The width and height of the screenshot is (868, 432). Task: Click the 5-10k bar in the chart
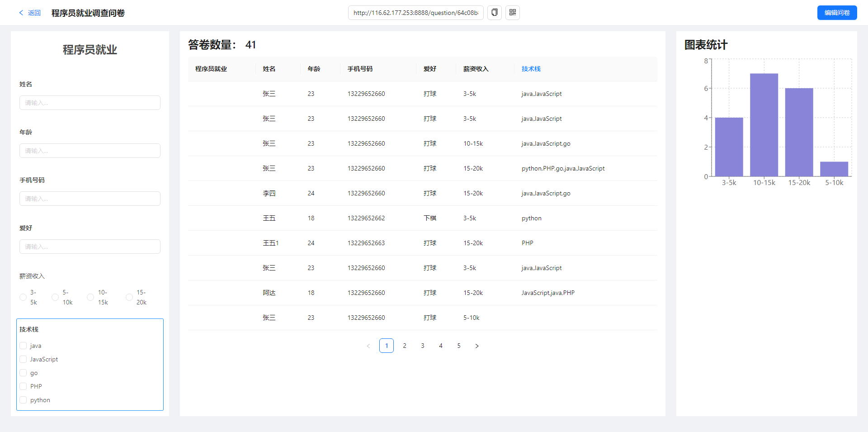834,169
